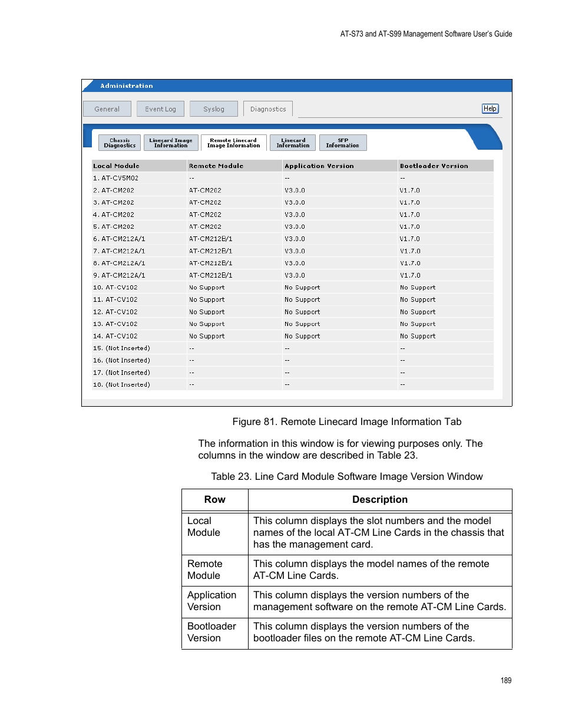The width and height of the screenshot is (562, 728).
Task: Click the Table 23 caption text
Action: (x=347, y=477)
